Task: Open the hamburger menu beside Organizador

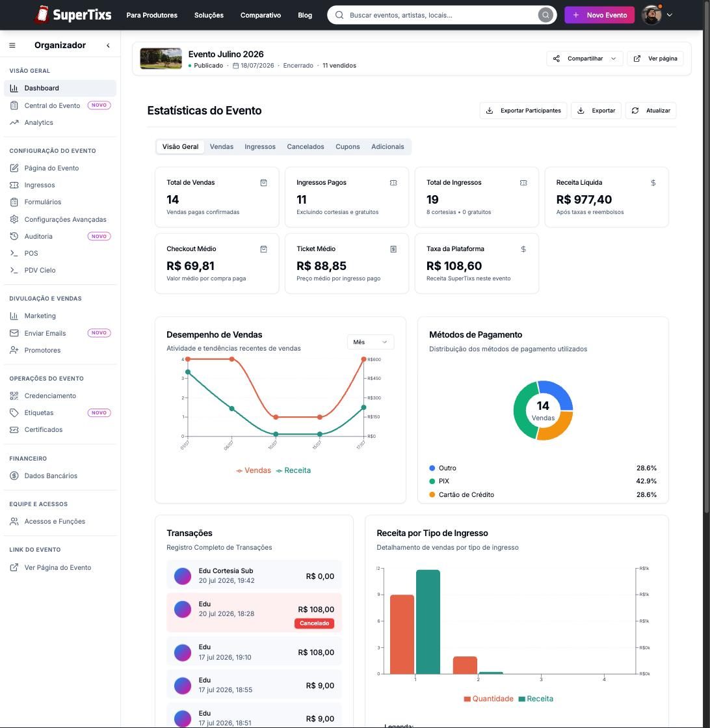Action: [12, 45]
